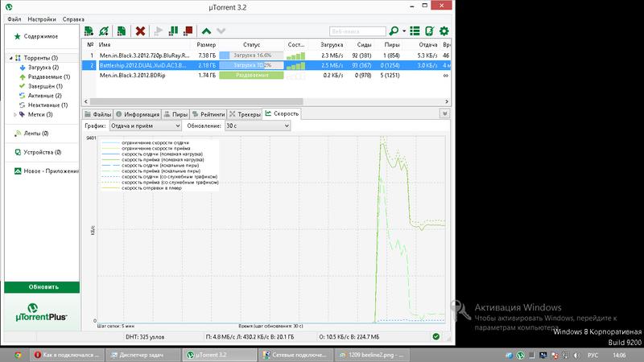
Task: Collapse the detail pane via chevron button
Action: (x=445, y=113)
